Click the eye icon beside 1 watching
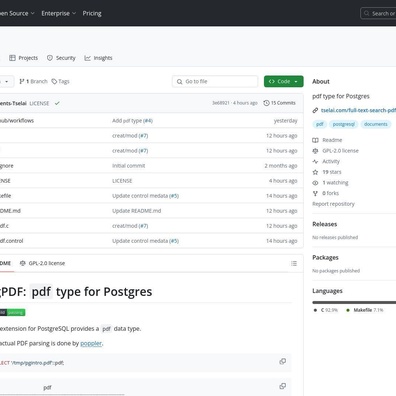 (x=315, y=183)
